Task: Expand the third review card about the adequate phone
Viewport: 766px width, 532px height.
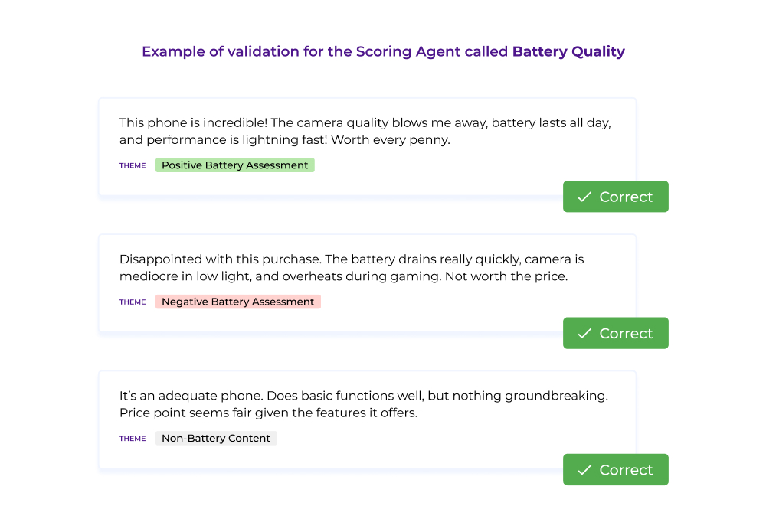Action: point(367,419)
